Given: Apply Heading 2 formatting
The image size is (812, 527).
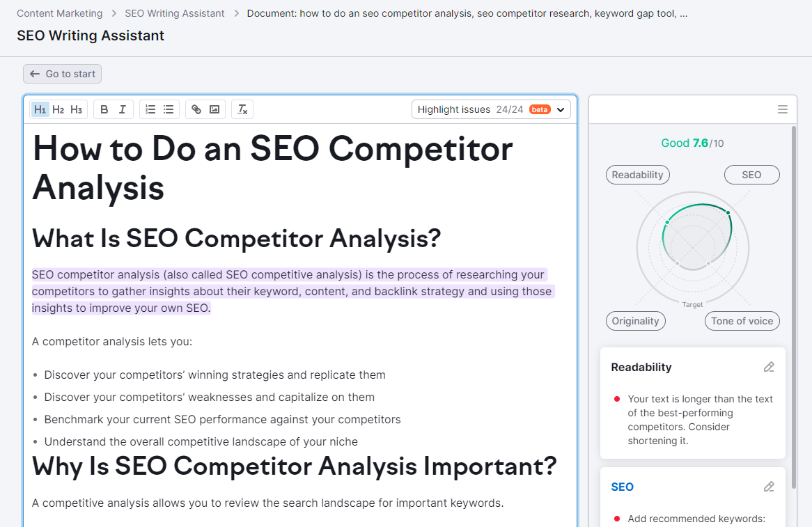Looking at the screenshot, I should coord(58,109).
